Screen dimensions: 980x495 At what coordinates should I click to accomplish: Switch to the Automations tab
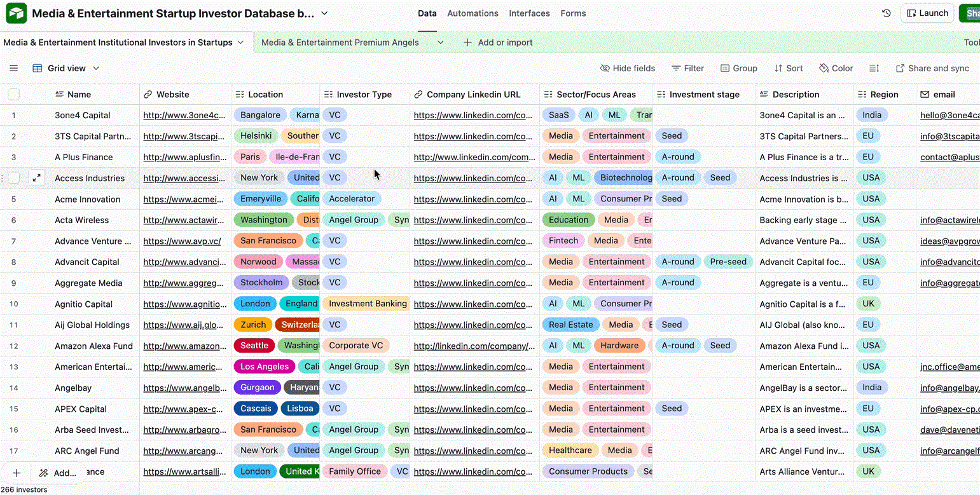pyautogui.click(x=473, y=13)
